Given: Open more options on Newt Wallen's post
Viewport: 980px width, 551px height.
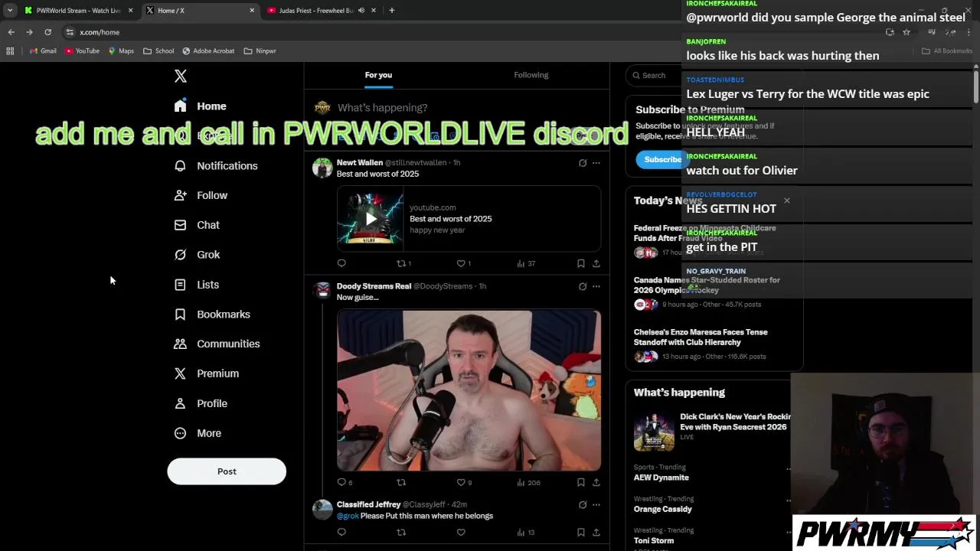Looking at the screenshot, I should 596,163.
